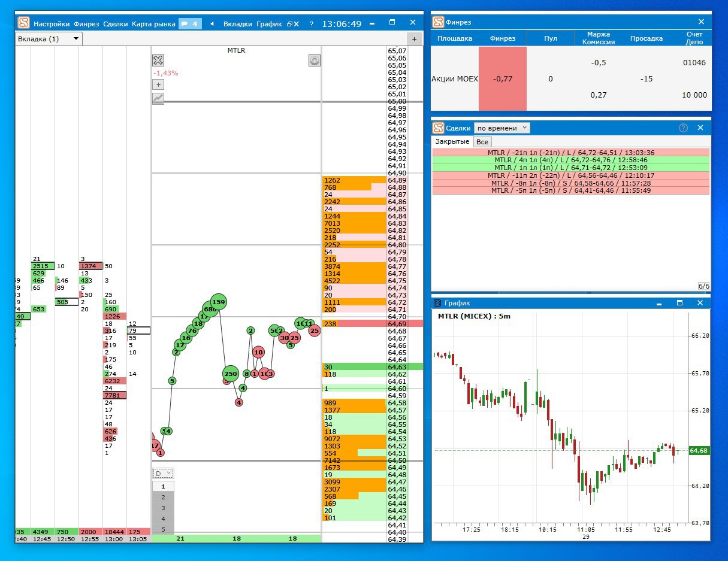Switch to the Все tab in Сделки
Screen dimensions: 728x561
[482, 142]
